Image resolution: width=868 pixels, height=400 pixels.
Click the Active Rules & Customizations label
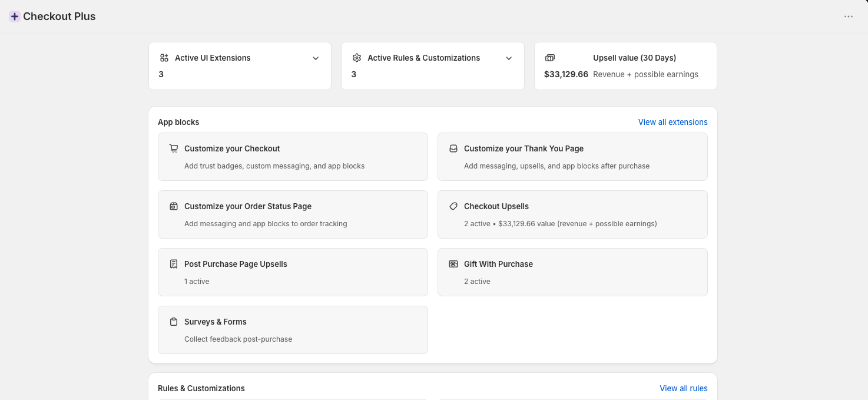click(x=424, y=58)
